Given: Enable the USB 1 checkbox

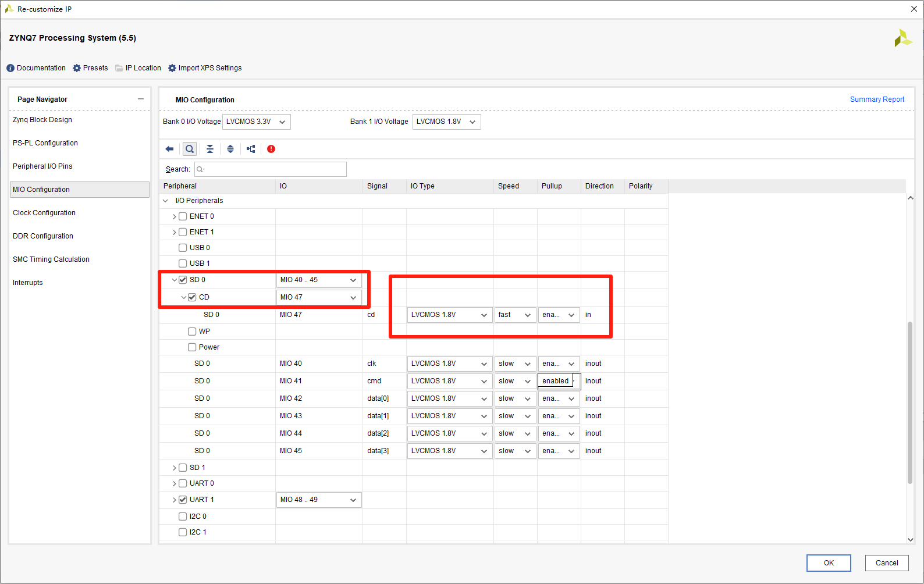Looking at the screenshot, I should pyautogui.click(x=183, y=263).
